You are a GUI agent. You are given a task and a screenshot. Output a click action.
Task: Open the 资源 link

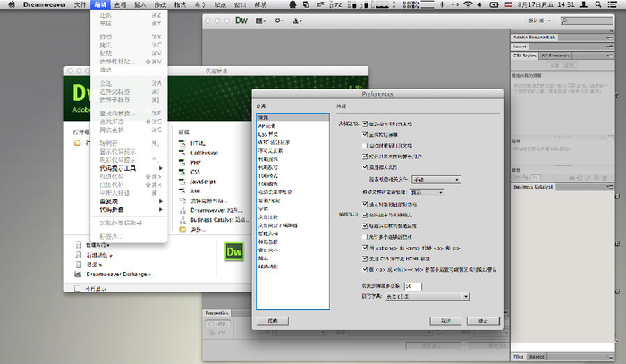coord(94,265)
